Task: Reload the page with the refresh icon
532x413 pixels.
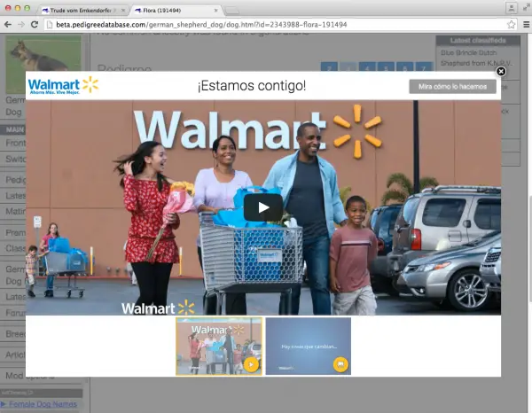Action: [x=35, y=25]
